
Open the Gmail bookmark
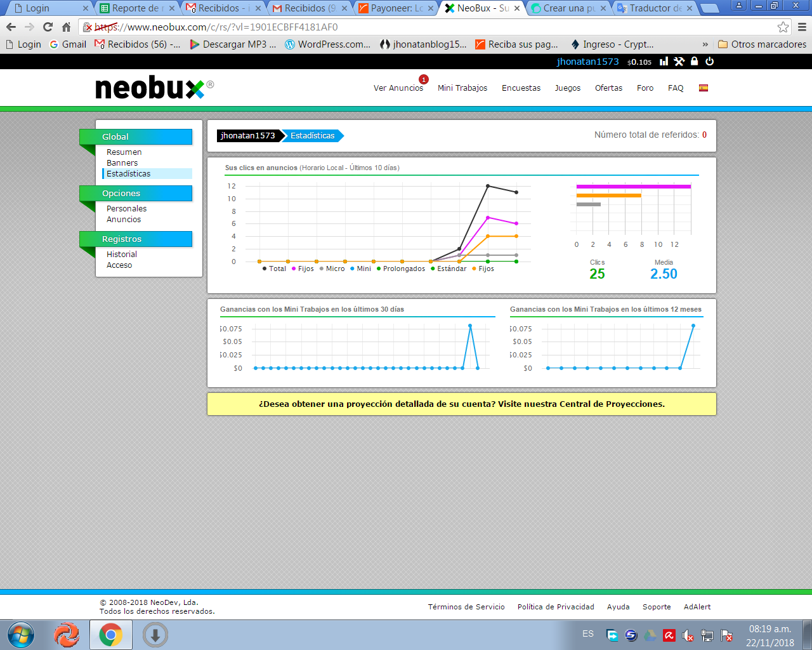click(x=68, y=44)
